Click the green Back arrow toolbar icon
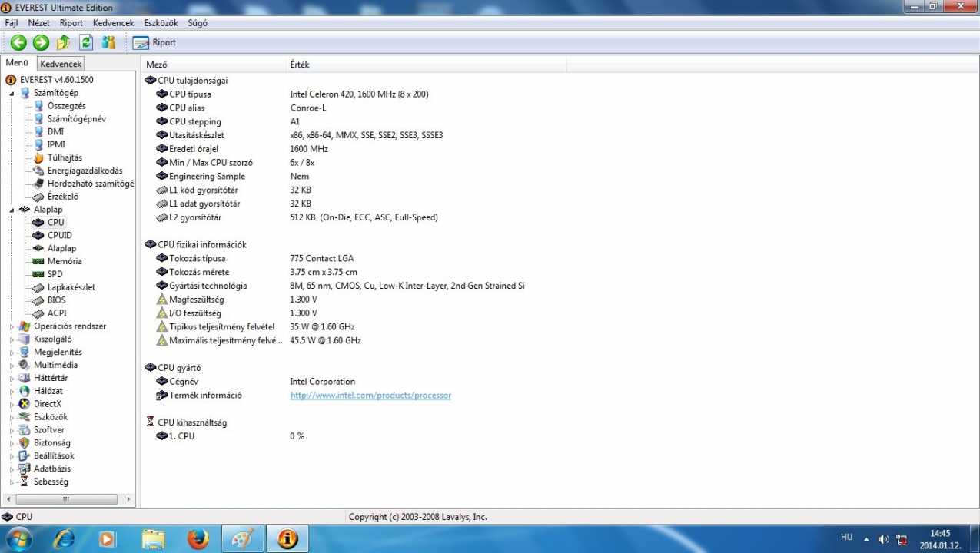Image resolution: width=980 pixels, height=553 pixels. tap(18, 42)
